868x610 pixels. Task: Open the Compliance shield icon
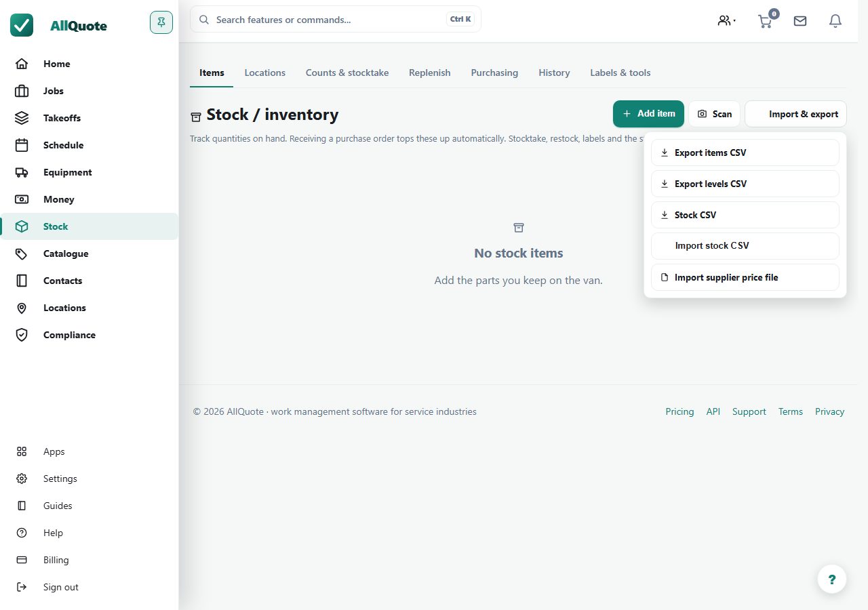[22, 335]
